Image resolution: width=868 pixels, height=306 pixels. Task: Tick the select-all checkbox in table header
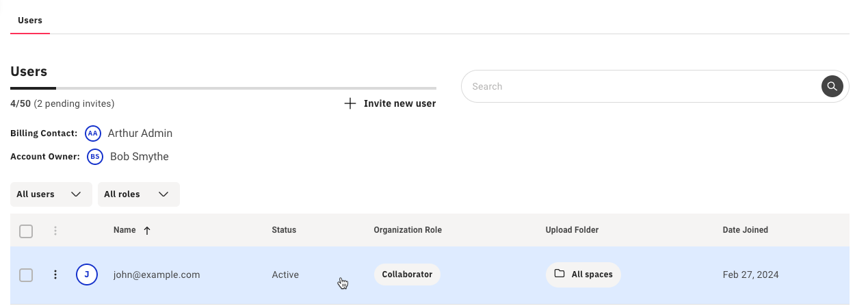point(26,231)
